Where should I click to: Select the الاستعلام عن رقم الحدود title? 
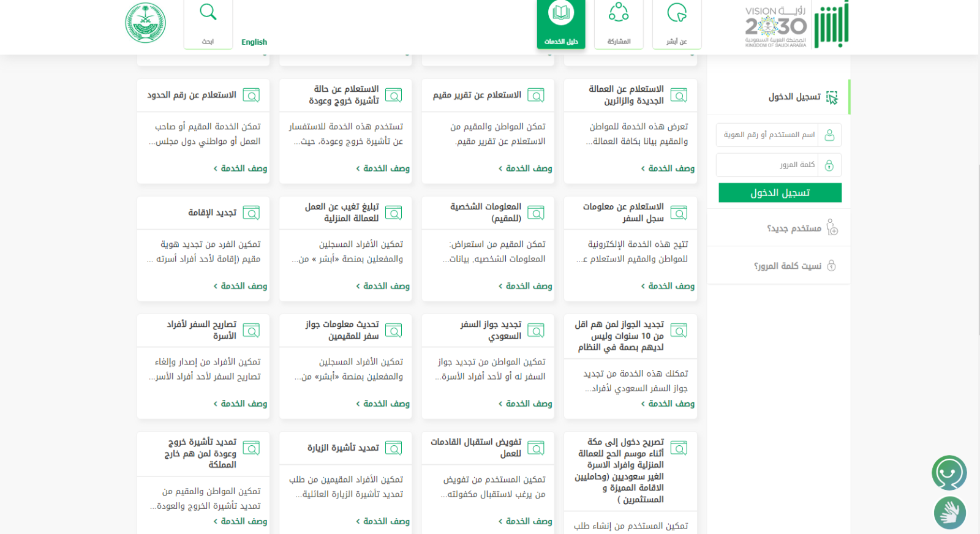point(192,95)
